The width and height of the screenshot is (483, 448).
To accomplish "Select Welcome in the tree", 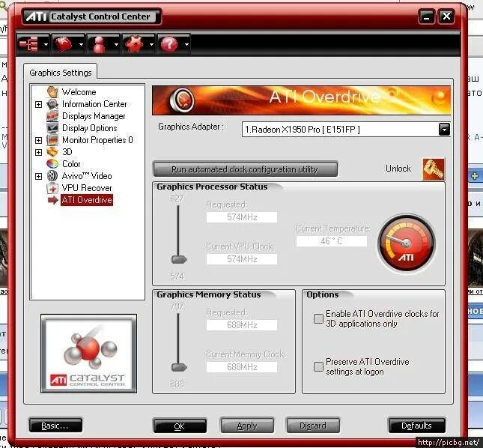I will point(79,92).
